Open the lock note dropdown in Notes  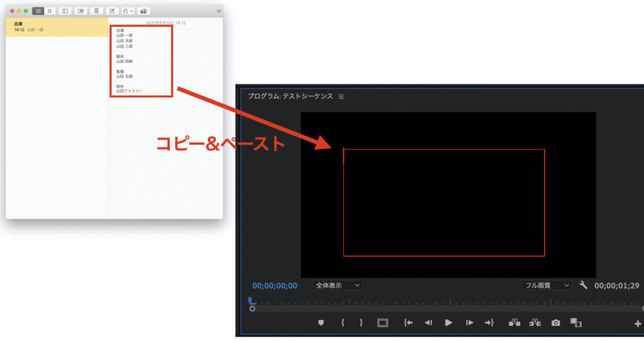pyautogui.click(x=128, y=11)
